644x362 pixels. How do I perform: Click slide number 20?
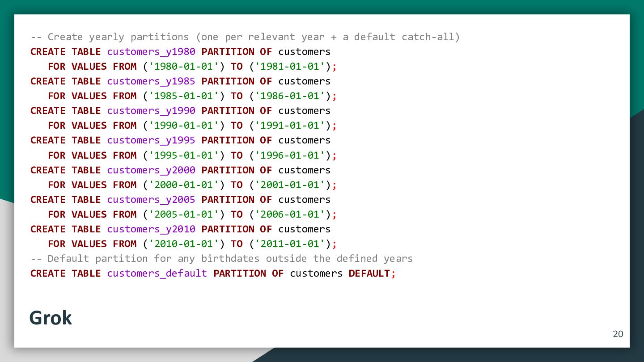click(x=618, y=334)
